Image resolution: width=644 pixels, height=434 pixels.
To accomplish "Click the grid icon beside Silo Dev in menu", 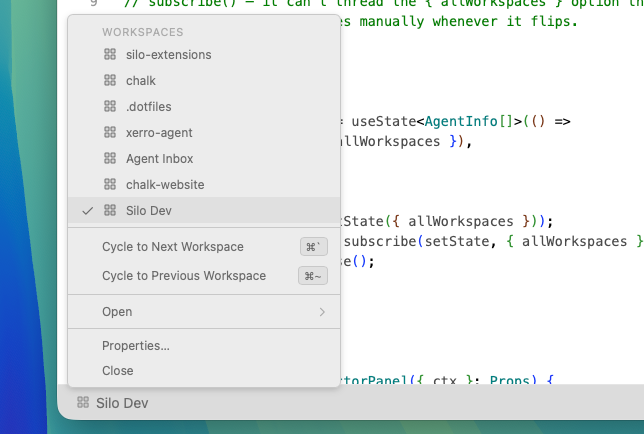I will click(110, 210).
